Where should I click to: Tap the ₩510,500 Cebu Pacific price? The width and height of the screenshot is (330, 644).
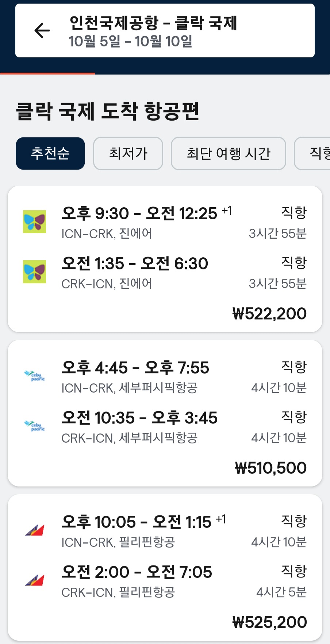(x=270, y=468)
